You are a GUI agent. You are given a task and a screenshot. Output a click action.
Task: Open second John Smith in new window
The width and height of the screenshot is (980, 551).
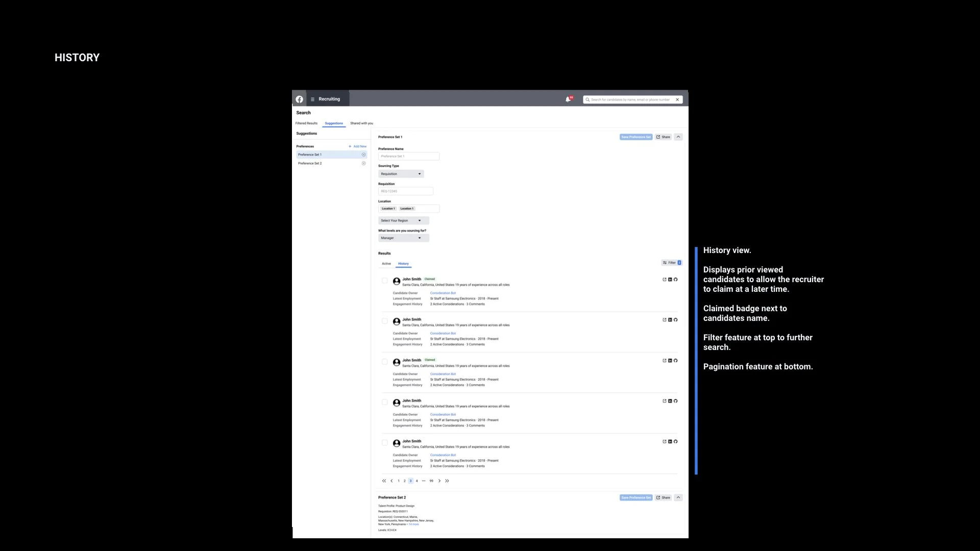click(x=664, y=320)
